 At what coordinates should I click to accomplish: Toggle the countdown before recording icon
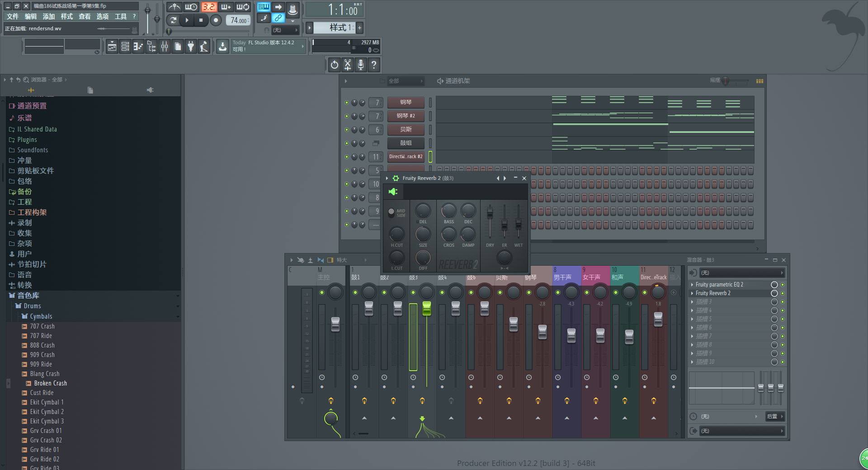tap(209, 7)
